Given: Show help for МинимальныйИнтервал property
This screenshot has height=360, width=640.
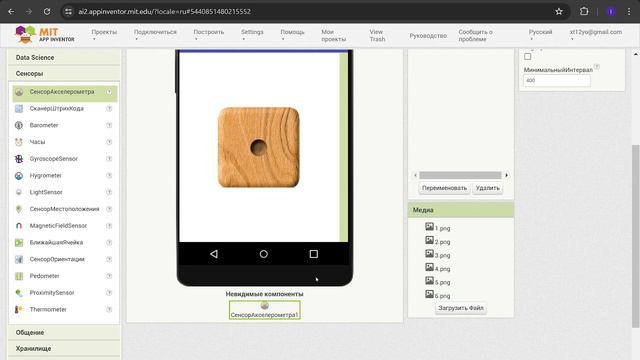Looking at the screenshot, I should [x=597, y=67].
